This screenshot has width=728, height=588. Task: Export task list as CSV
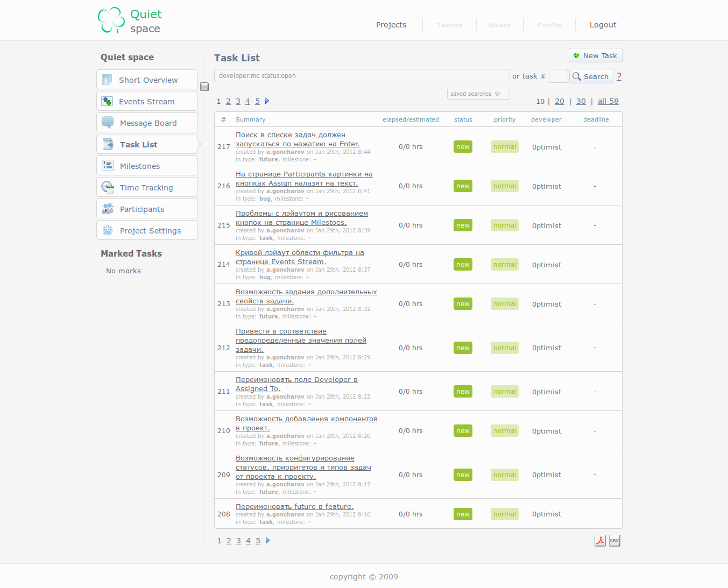614,541
